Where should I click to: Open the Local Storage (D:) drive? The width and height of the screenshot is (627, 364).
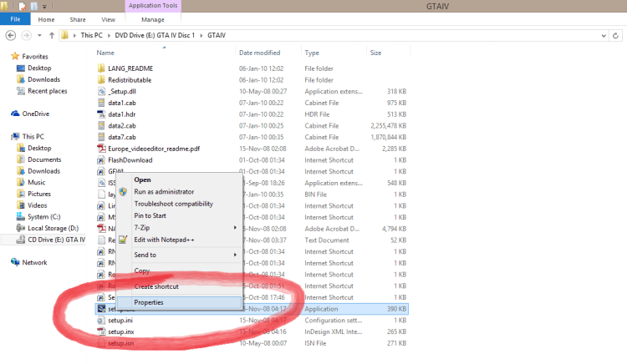[53, 228]
